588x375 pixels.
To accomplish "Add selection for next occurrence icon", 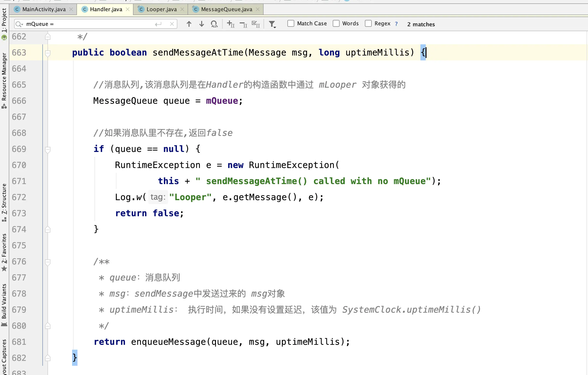I will coord(230,24).
